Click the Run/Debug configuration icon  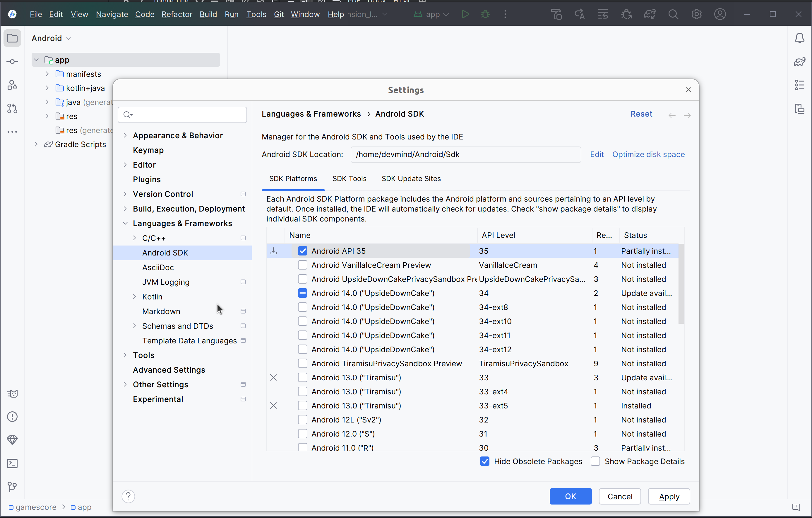433,14
